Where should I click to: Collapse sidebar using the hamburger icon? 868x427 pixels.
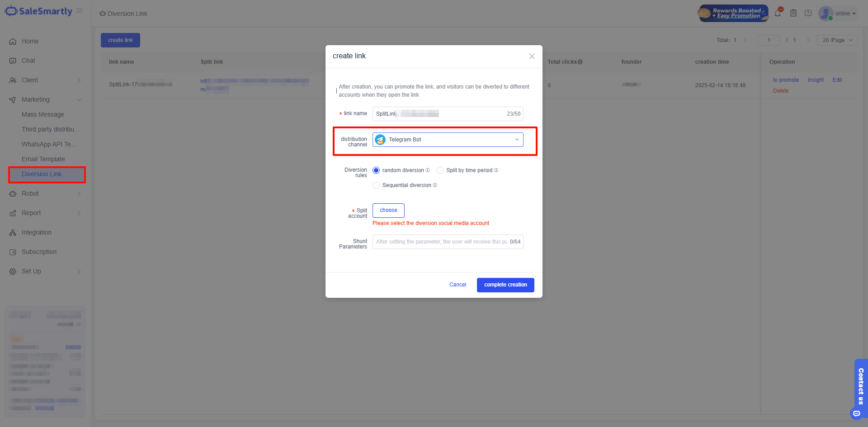80,11
